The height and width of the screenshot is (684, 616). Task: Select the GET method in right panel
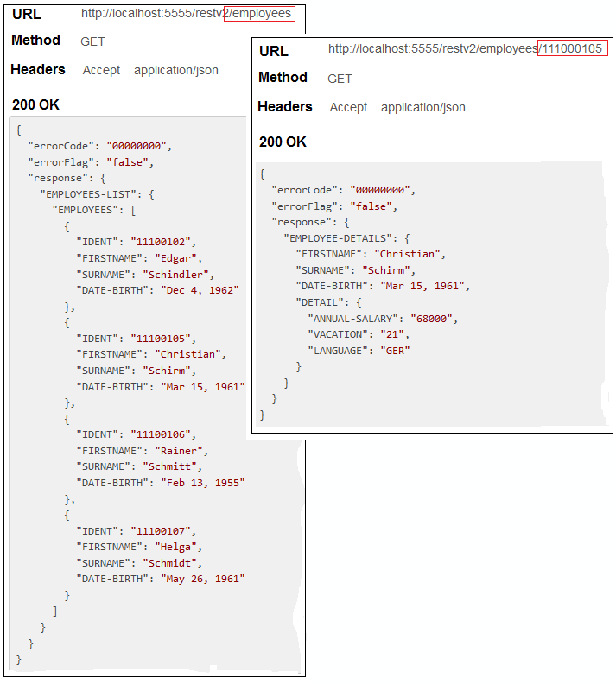[340, 79]
